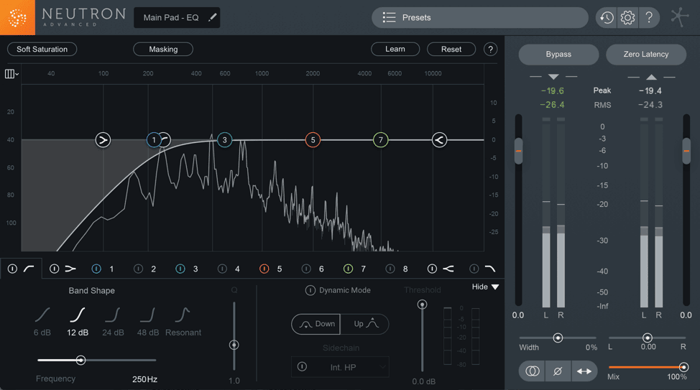Viewport: 700px width, 390px height.
Task: Click the output meter up triangle
Action: pyautogui.click(x=651, y=77)
